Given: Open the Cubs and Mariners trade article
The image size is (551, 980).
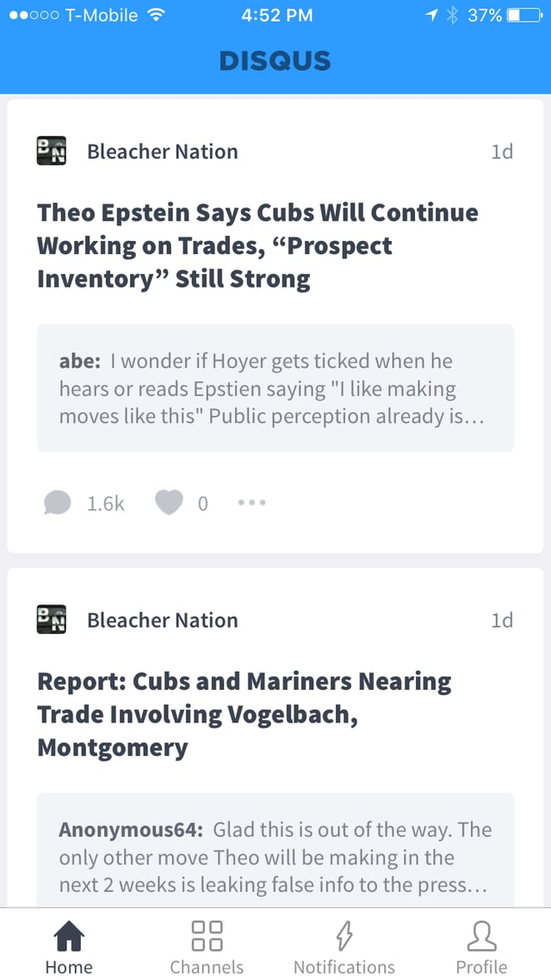Looking at the screenshot, I should [244, 714].
